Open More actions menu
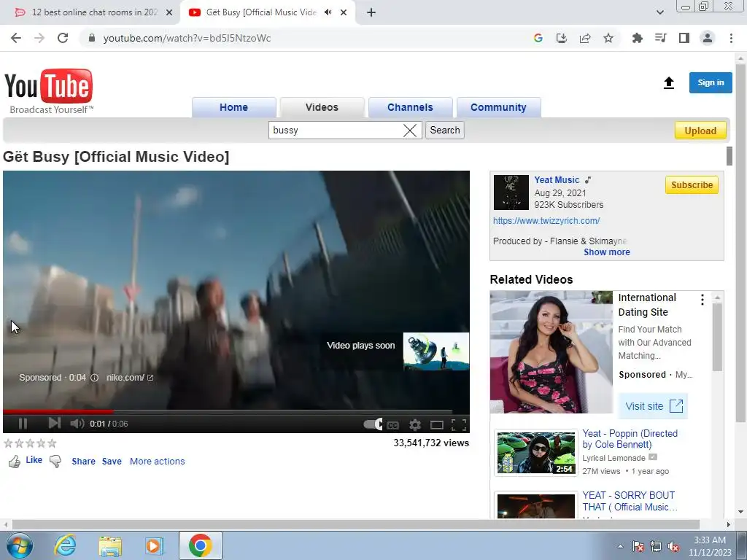This screenshot has width=747, height=560. (x=158, y=462)
